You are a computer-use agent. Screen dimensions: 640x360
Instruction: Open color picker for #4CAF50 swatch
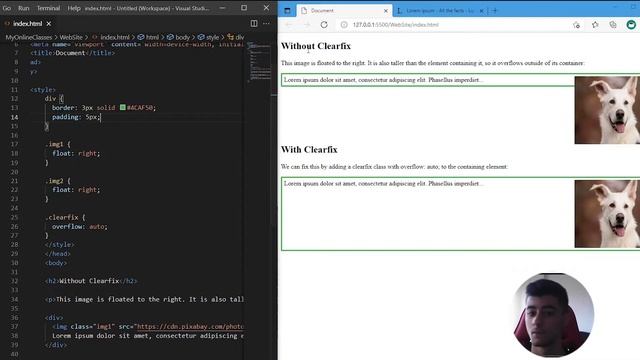point(122,107)
